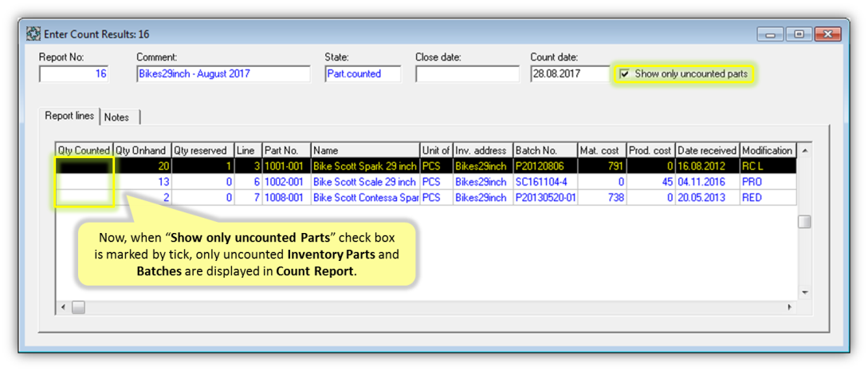Click Qty Counted cell for part 1001-001
Screen dimensions: 868x371
84,166
